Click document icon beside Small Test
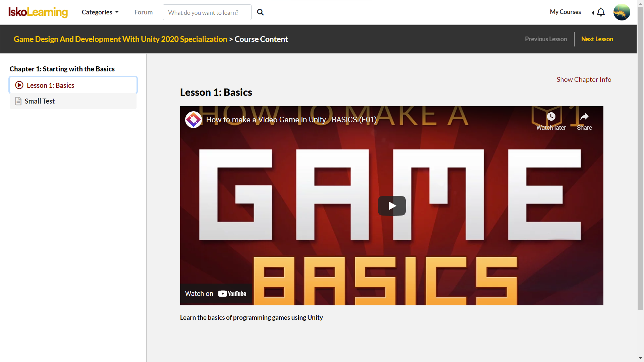 click(x=18, y=101)
